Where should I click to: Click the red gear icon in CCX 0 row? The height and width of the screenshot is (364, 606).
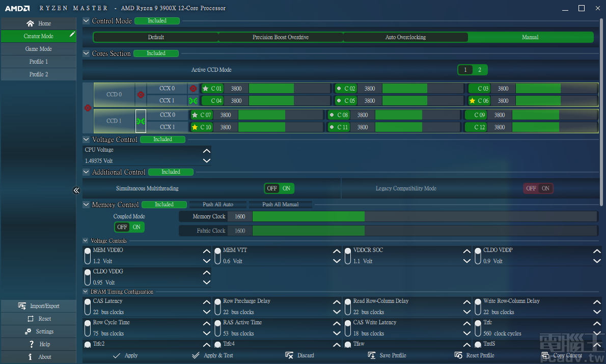(x=193, y=89)
